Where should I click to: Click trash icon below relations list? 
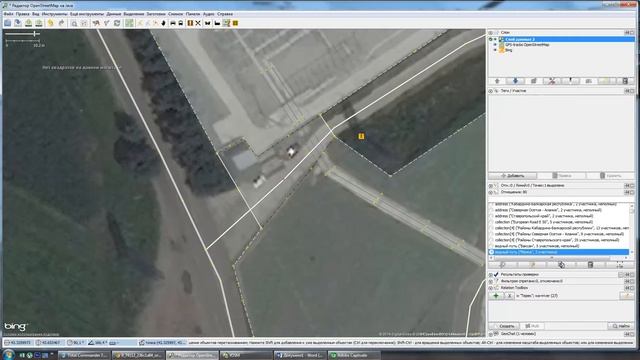click(590, 265)
